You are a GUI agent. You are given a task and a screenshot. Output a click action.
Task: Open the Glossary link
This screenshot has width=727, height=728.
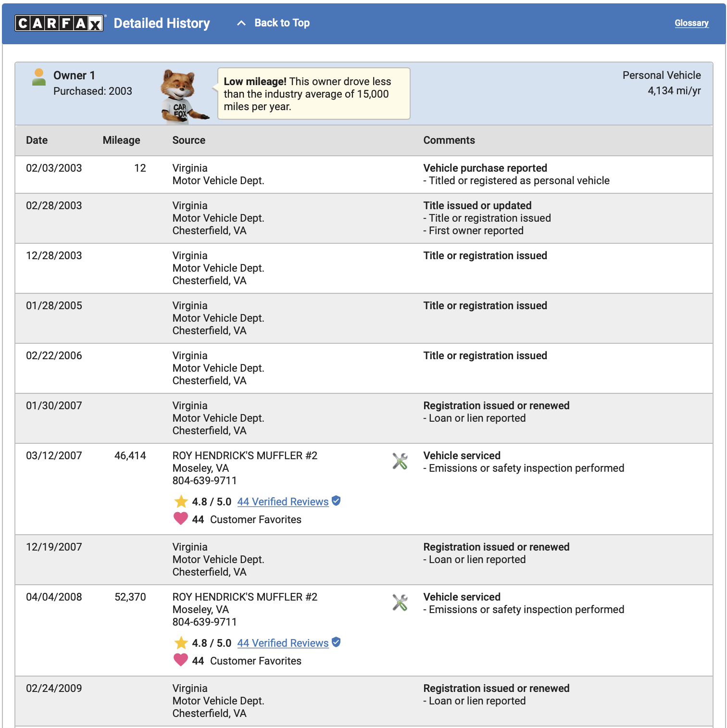pos(691,23)
